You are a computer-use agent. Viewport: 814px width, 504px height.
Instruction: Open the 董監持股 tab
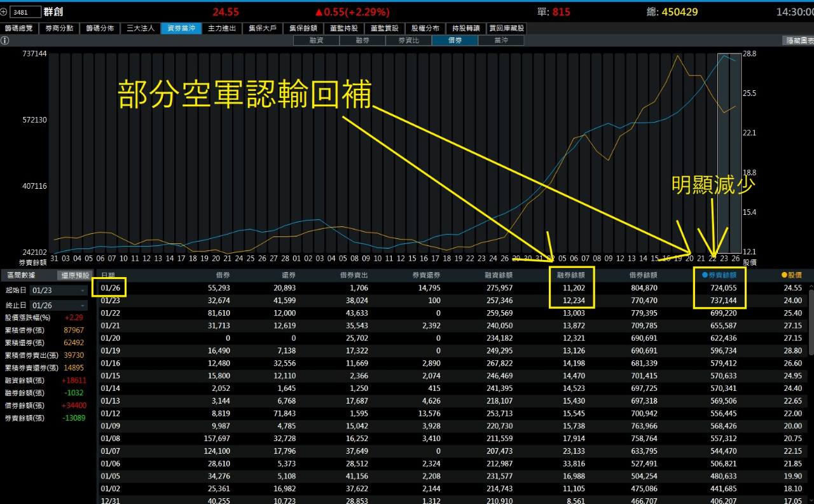344,29
